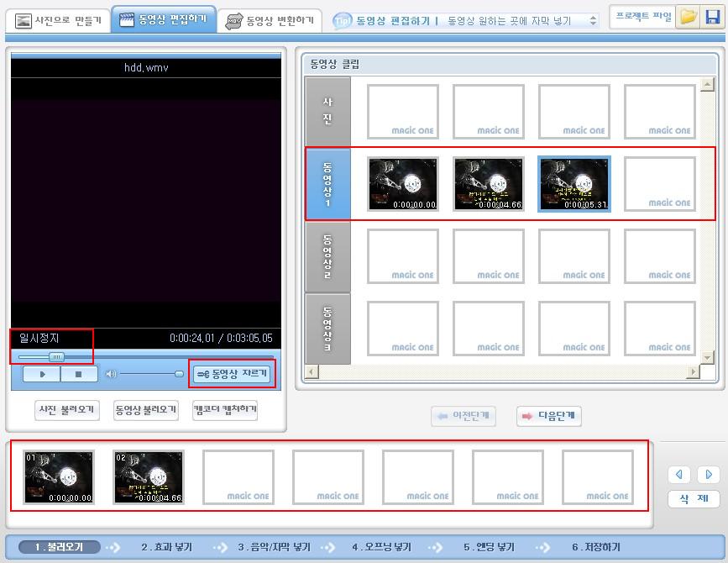Go to step 5. 엔딩 넣기

(489, 547)
